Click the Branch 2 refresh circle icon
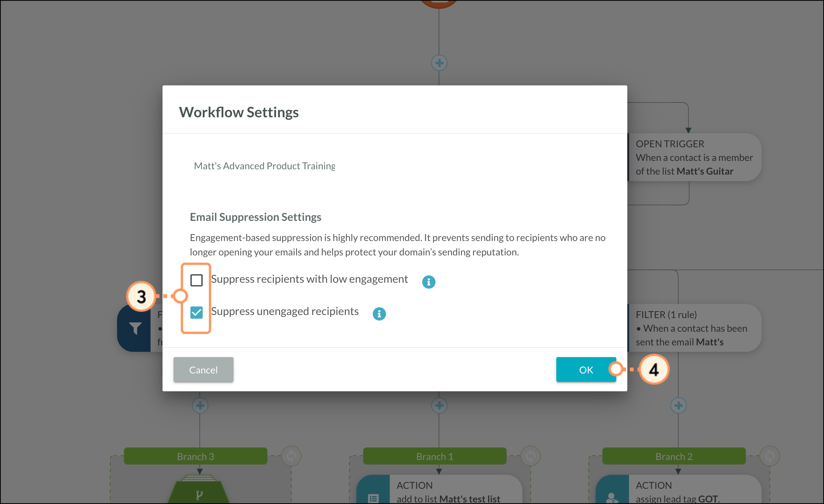Viewport: 824px width, 504px height. click(769, 456)
